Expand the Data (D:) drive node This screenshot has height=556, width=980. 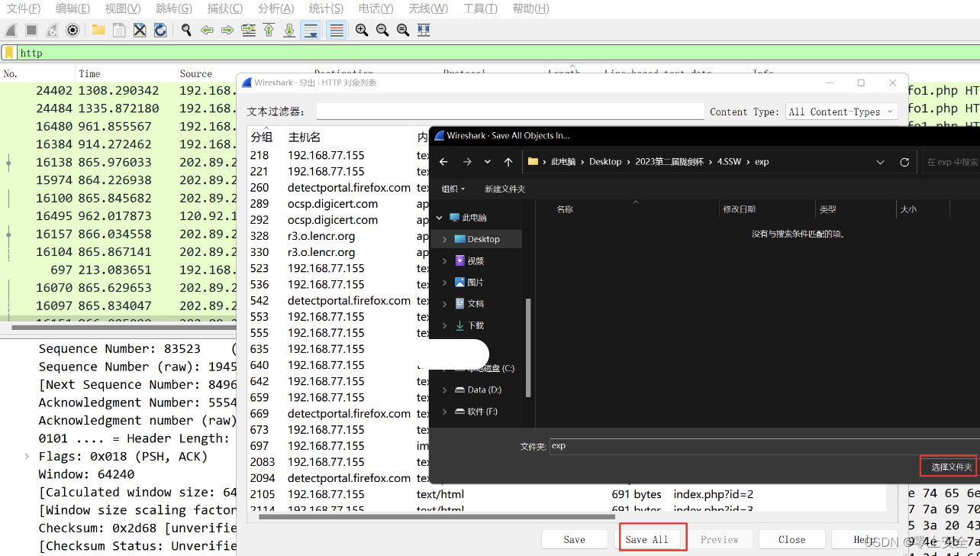445,390
